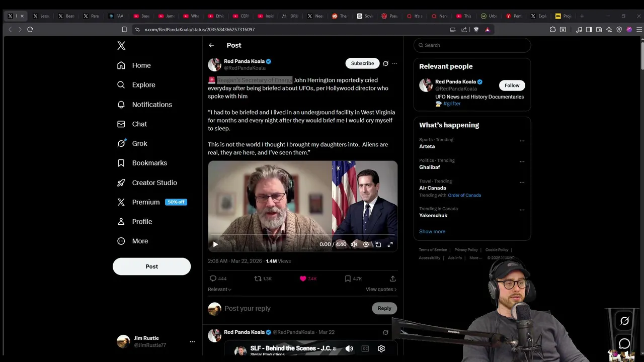
Task: Open video settings gear
Action: 366,244
